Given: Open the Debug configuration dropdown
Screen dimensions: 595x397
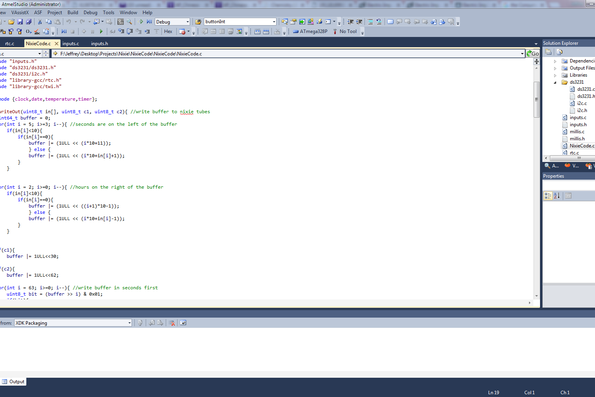Looking at the screenshot, I should coord(172,22).
